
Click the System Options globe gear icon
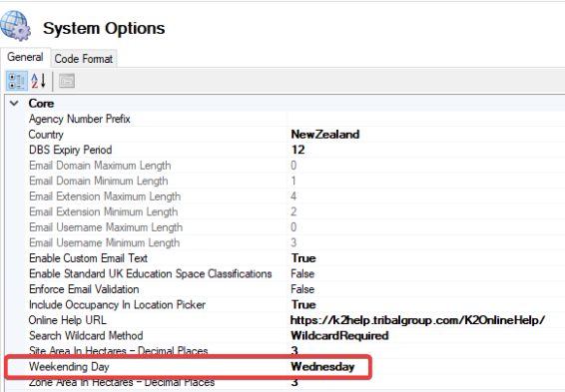pyautogui.click(x=16, y=25)
